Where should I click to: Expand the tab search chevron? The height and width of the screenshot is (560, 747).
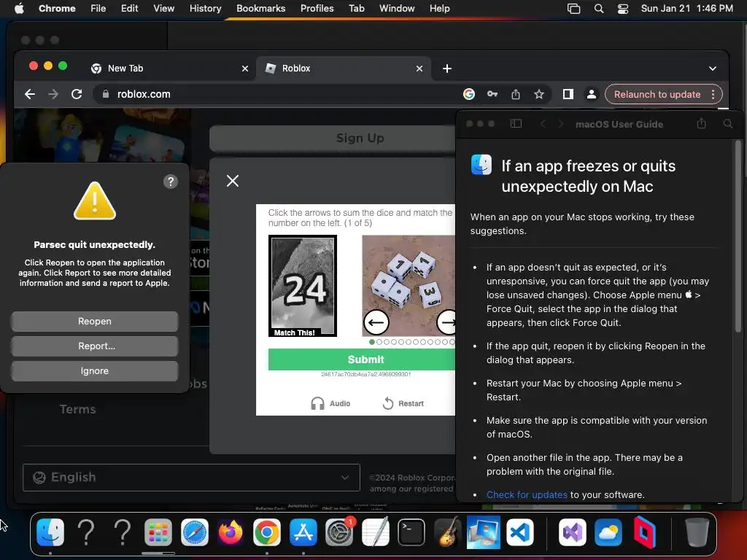pyautogui.click(x=712, y=69)
